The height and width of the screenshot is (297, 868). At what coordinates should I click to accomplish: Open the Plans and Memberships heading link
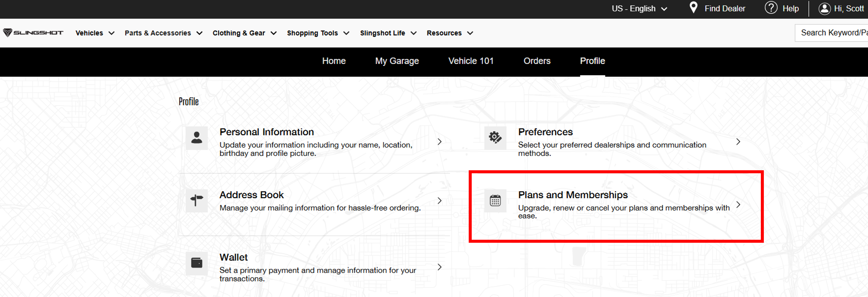point(573,195)
